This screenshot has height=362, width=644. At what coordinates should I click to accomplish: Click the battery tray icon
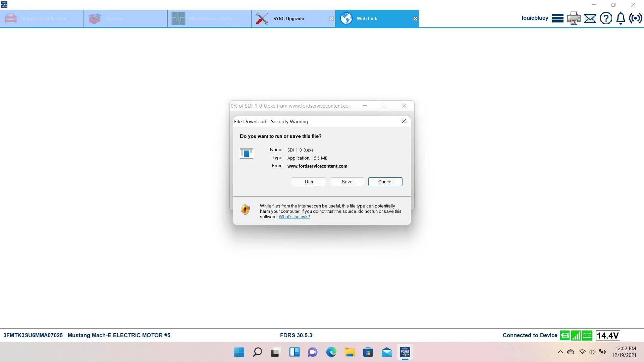[x=602, y=352]
